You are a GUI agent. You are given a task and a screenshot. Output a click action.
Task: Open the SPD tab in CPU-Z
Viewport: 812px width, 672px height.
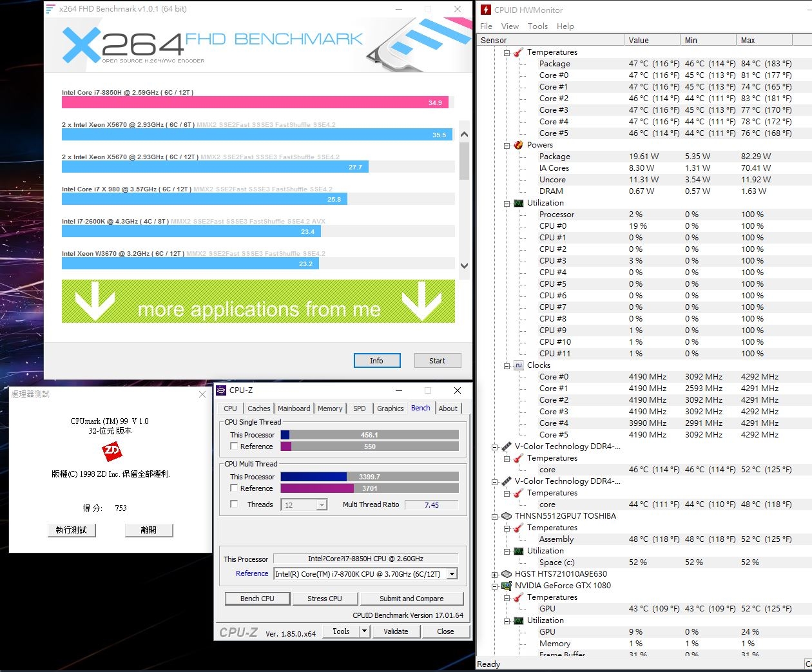click(x=360, y=408)
